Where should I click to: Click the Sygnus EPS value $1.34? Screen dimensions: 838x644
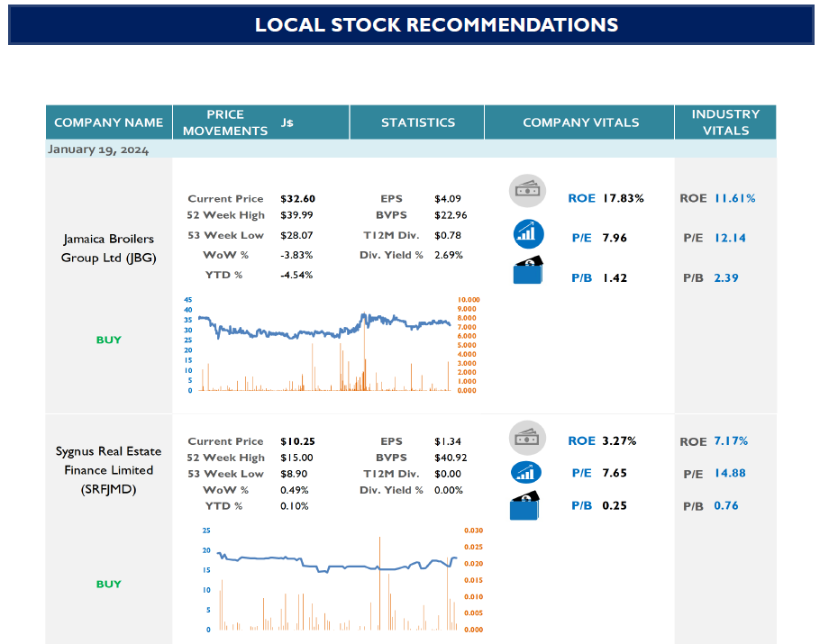[x=448, y=441]
